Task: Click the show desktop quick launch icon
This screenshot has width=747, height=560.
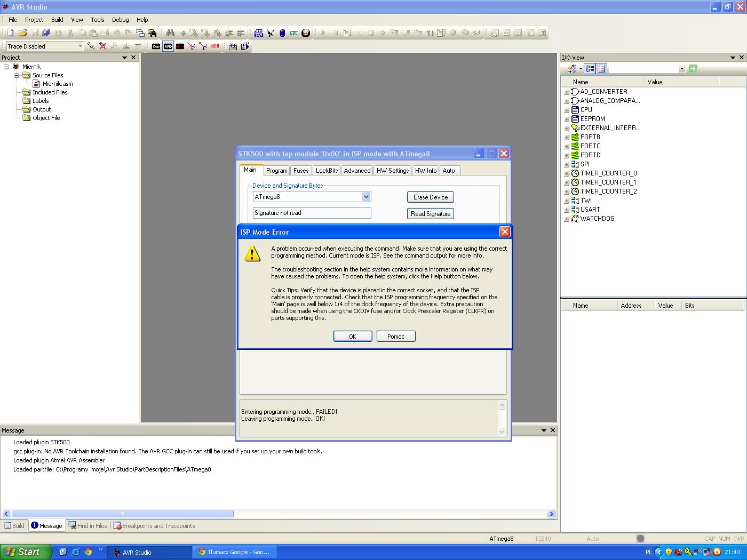Action: (62, 552)
